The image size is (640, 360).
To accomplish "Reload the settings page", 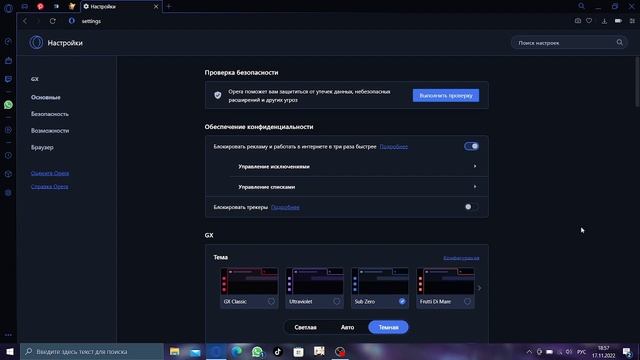I will pos(53,21).
